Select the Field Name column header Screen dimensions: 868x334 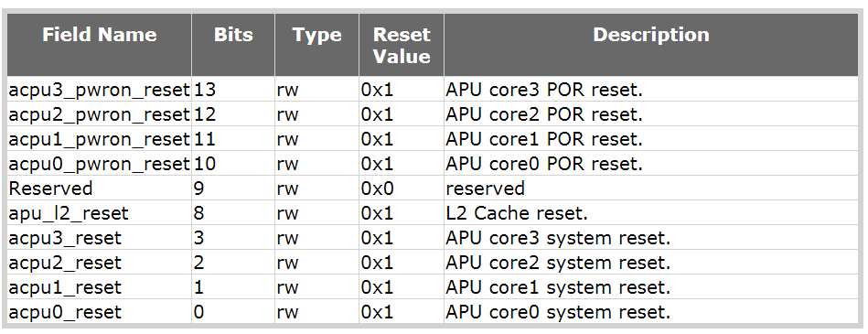point(99,45)
